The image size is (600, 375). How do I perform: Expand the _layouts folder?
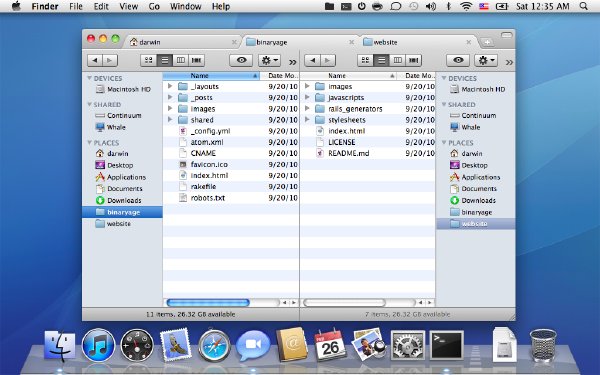[170, 86]
